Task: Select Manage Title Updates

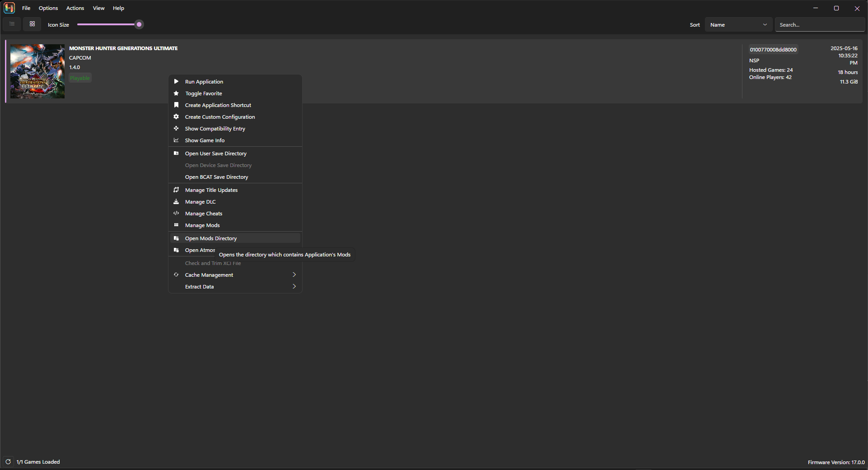Action: (x=235, y=190)
